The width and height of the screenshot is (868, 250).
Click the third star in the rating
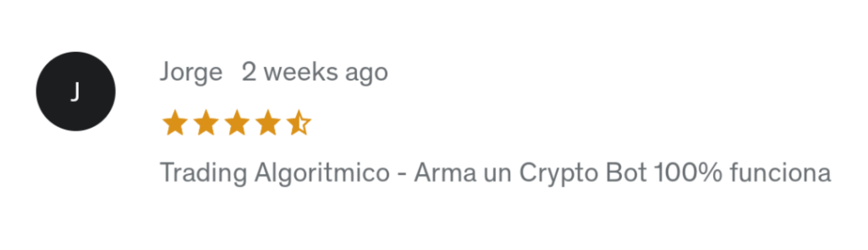(x=237, y=123)
